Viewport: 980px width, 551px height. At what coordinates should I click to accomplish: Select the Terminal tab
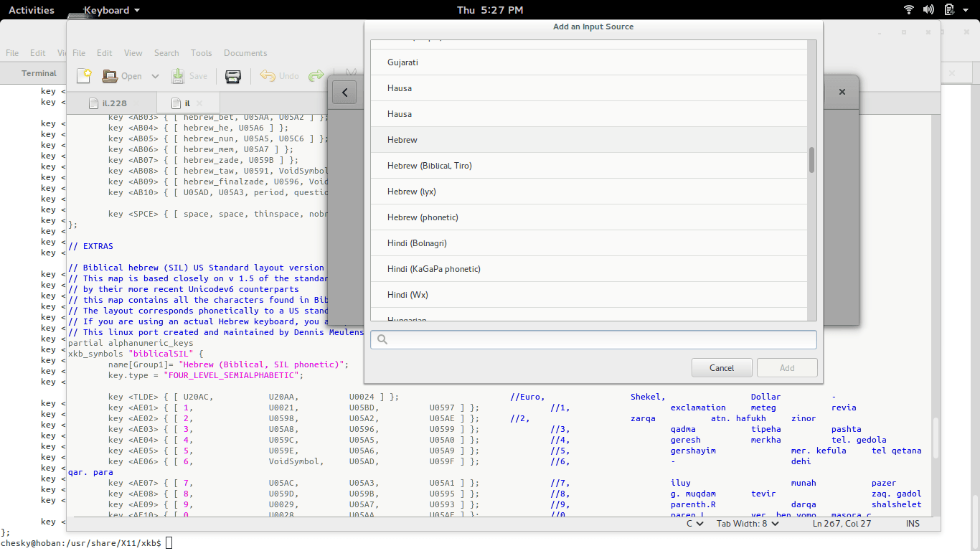39,73
